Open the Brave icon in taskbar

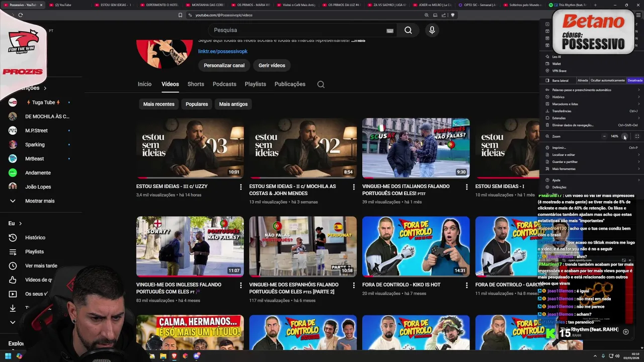point(175,356)
